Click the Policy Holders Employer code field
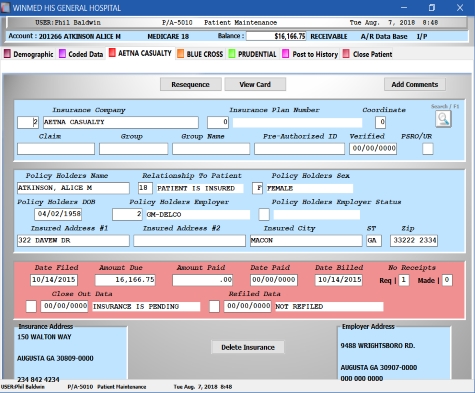The height and width of the screenshot is (393, 475). click(128, 214)
